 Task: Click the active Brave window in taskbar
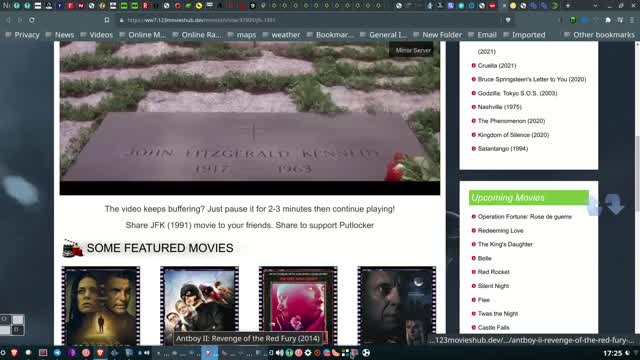[209, 353]
